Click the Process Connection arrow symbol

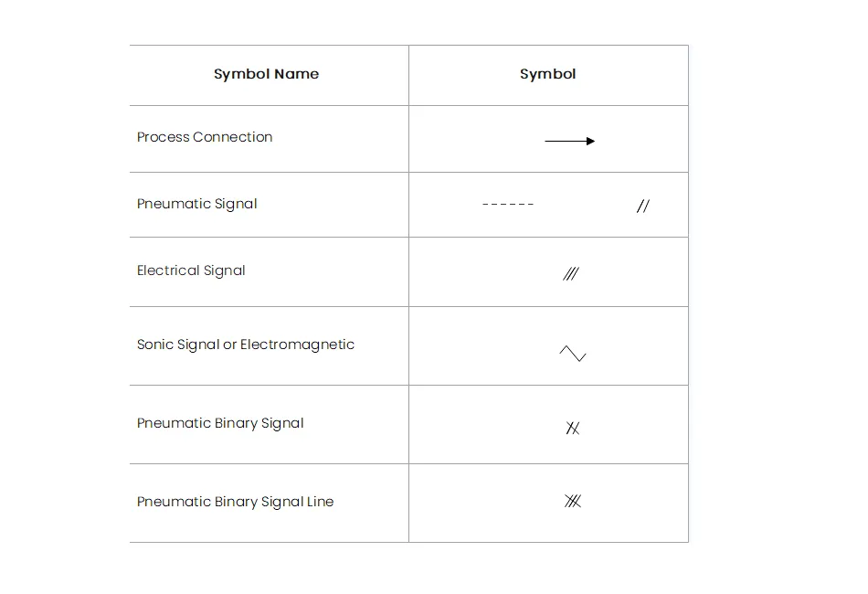click(x=569, y=141)
